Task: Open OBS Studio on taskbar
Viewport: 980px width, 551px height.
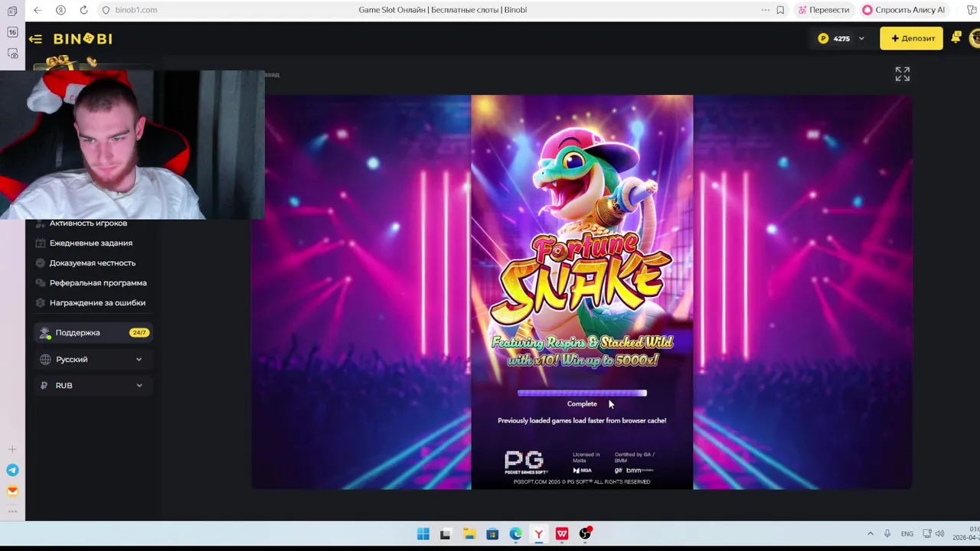Action: (x=586, y=534)
